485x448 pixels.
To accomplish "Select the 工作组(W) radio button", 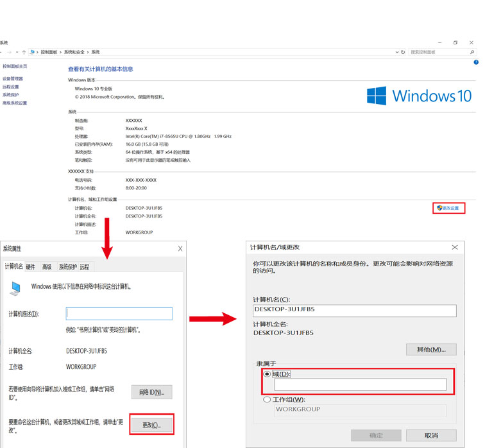I will click(x=267, y=400).
